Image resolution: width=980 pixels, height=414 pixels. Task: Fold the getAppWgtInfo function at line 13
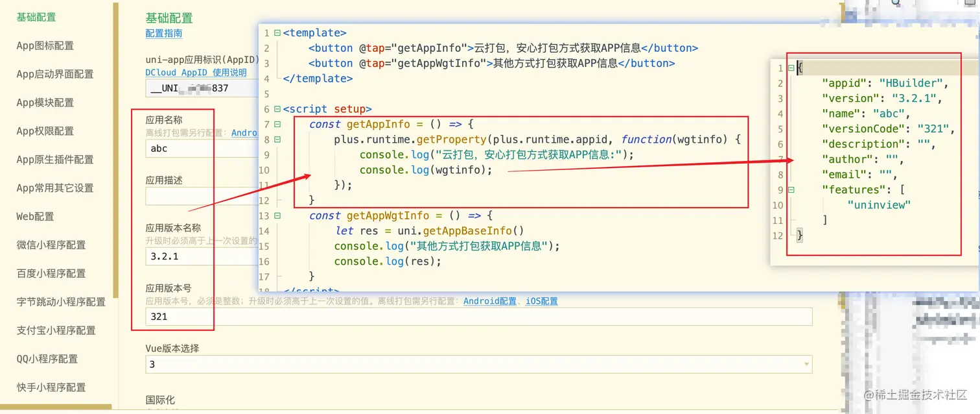[277, 215]
